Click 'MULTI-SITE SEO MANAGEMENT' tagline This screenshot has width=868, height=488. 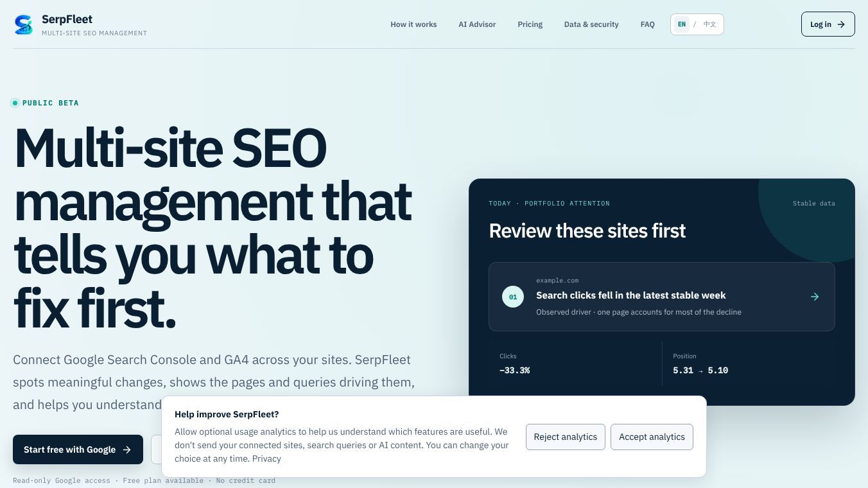coord(94,33)
